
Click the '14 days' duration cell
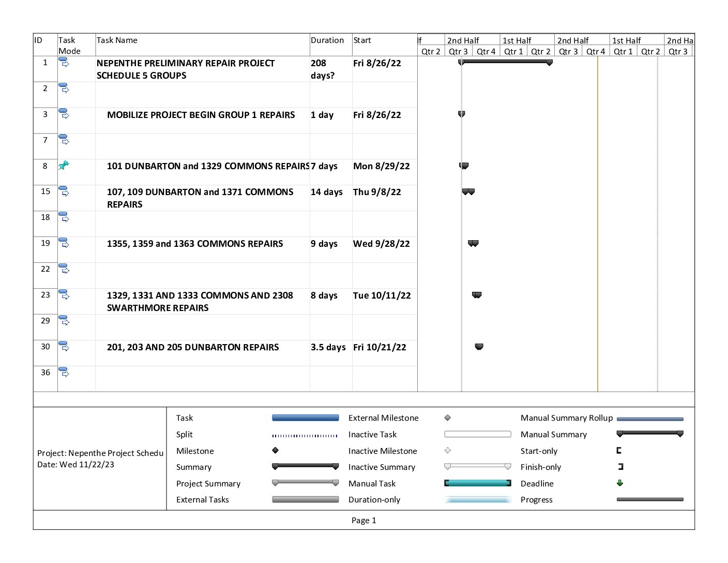tap(331, 198)
